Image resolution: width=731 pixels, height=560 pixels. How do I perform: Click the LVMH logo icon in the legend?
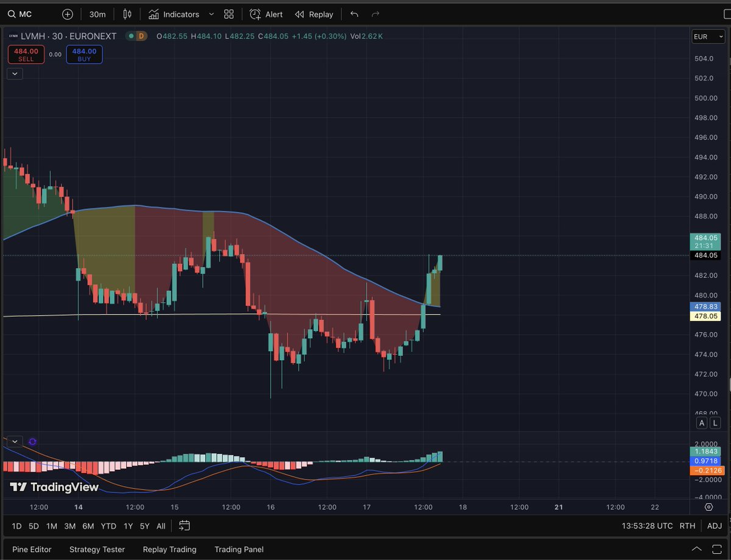coord(13,36)
